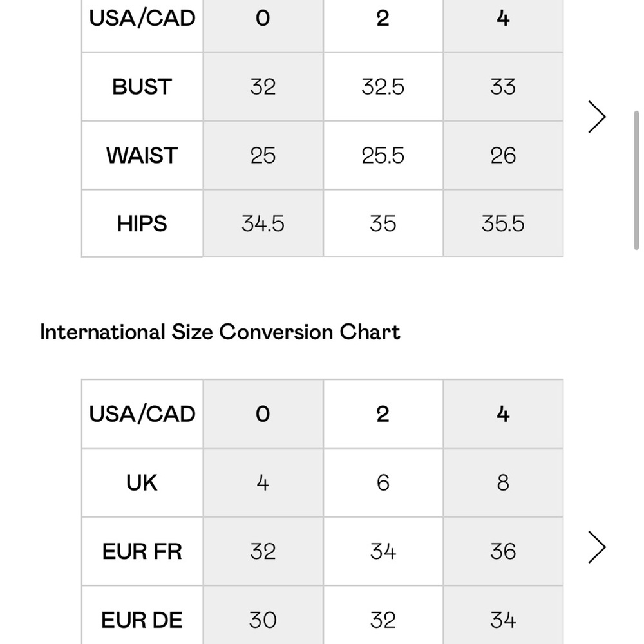This screenshot has height=644, width=644.
Task: Click the International Size Conversion Chart heading
Action: 220,332
